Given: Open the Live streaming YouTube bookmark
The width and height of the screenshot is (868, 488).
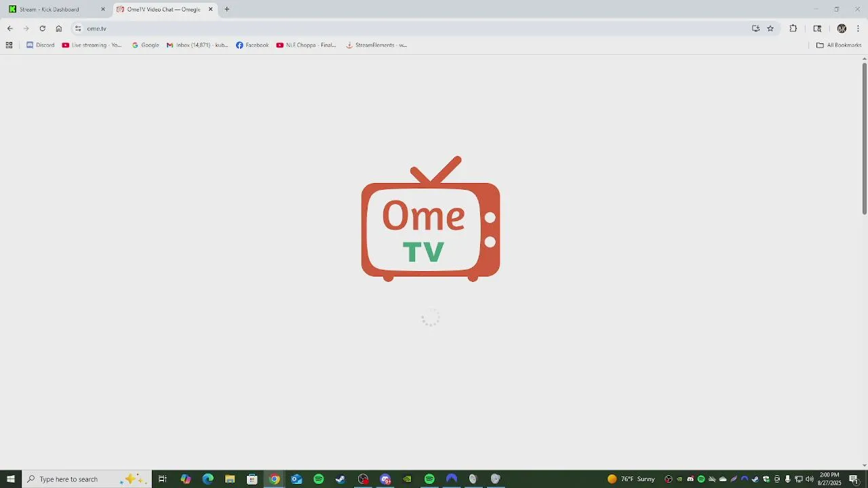Looking at the screenshot, I should tap(92, 45).
